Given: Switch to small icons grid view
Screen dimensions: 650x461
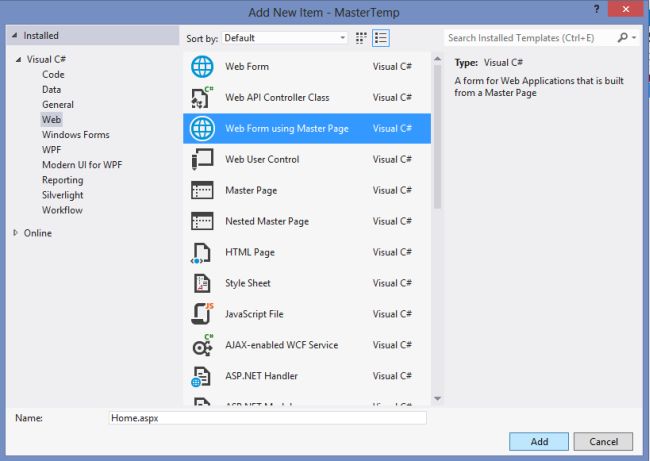Looking at the screenshot, I should coord(361,38).
